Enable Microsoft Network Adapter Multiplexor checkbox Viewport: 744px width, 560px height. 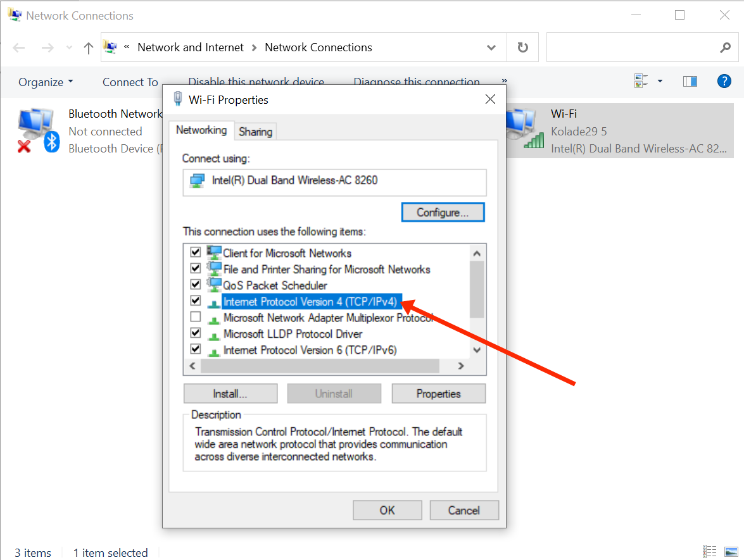click(x=196, y=316)
